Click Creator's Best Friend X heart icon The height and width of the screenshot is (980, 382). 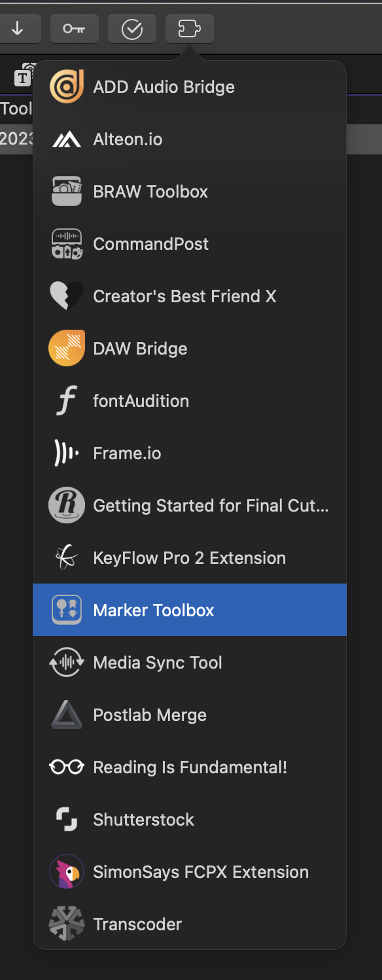pos(67,296)
